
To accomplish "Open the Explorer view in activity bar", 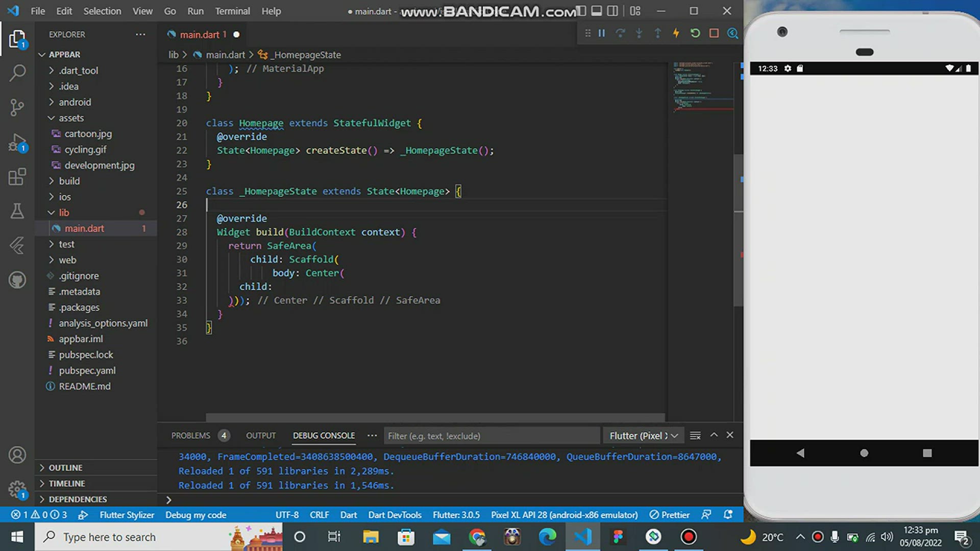I will [17, 39].
